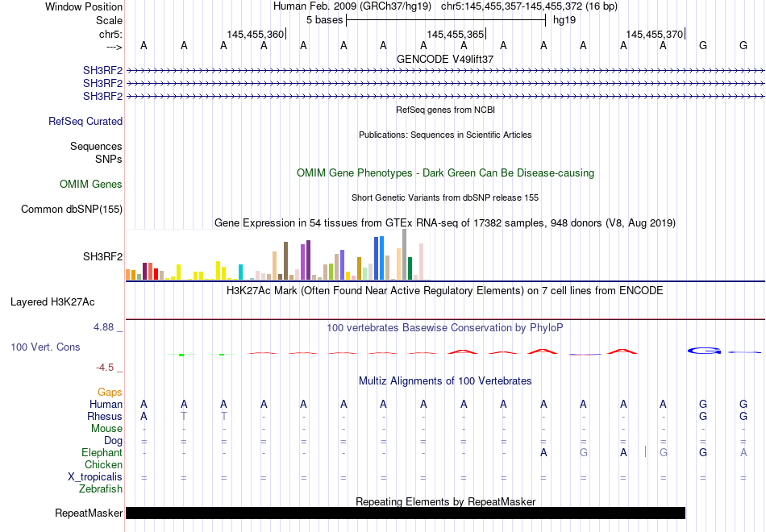Image resolution: width=766 pixels, height=532 pixels.
Task: Select the Layered H3K27Ac track label
Action: 52,302
